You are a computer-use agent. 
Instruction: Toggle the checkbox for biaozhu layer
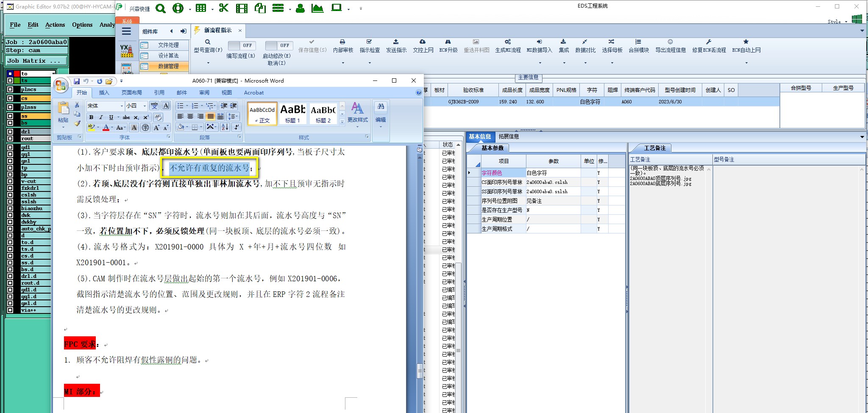point(10,208)
